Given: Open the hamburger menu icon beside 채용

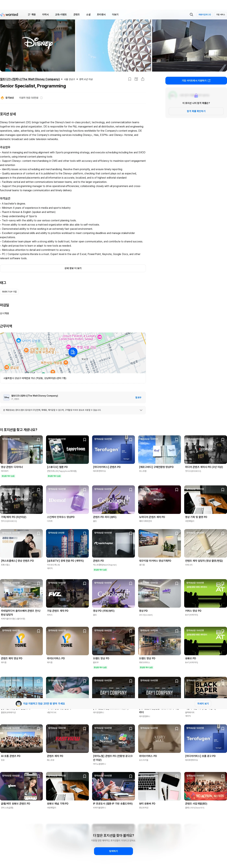Looking at the screenshot, I should coord(29,14).
